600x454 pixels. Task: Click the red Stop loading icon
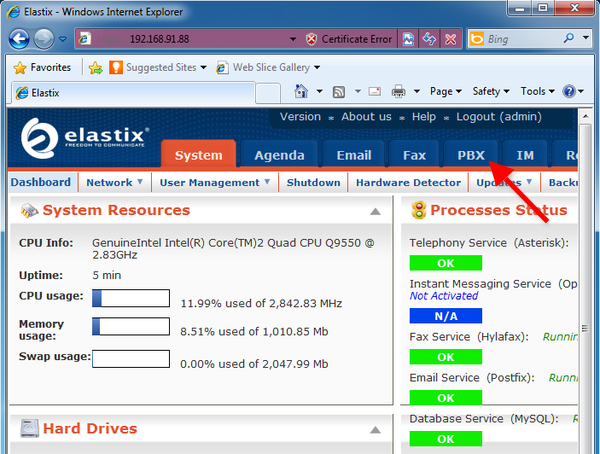coord(450,39)
